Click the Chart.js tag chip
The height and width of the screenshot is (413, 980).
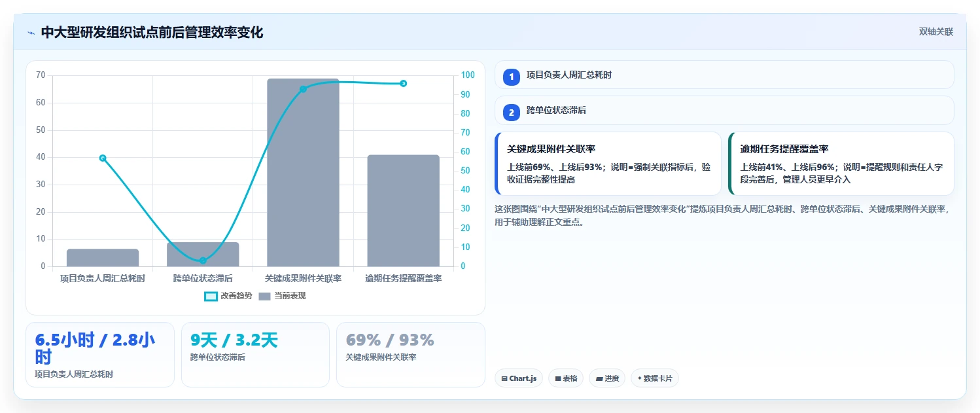coord(519,378)
